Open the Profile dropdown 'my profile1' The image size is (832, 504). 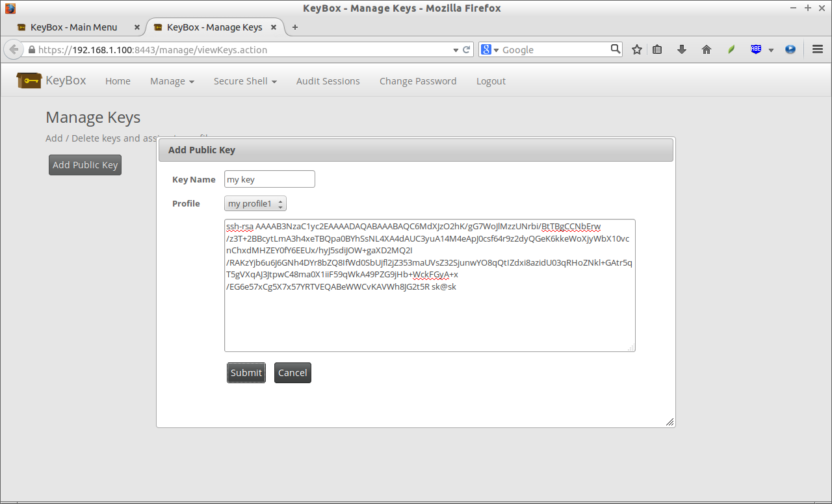(255, 204)
